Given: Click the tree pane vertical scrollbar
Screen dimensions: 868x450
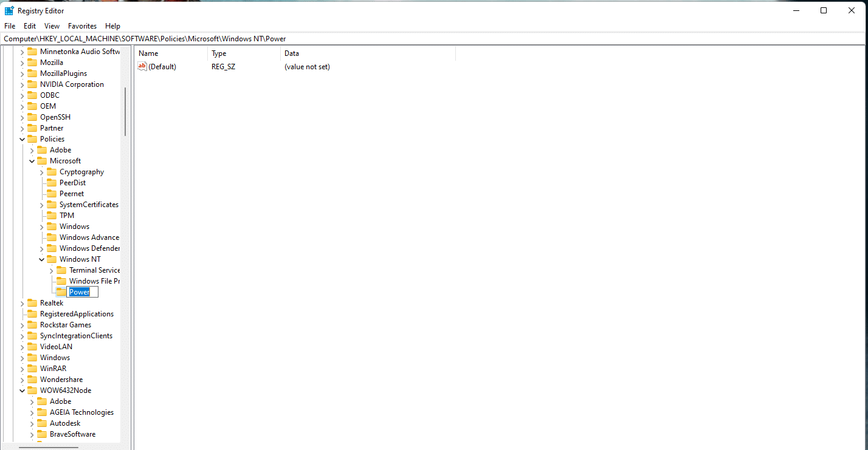Looking at the screenshot, I should tap(125, 112).
